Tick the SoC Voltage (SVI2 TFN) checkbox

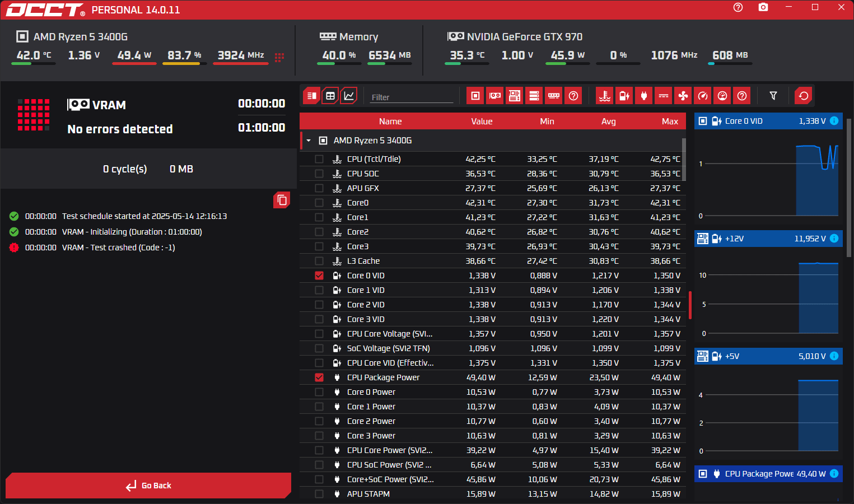pyautogui.click(x=319, y=348)
